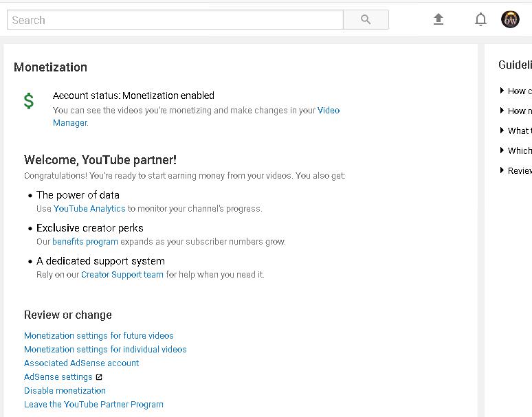Click the 'Welcome, YouTube partner!' heading
This screenshot has height=417, width=532.
coord(100,160)
